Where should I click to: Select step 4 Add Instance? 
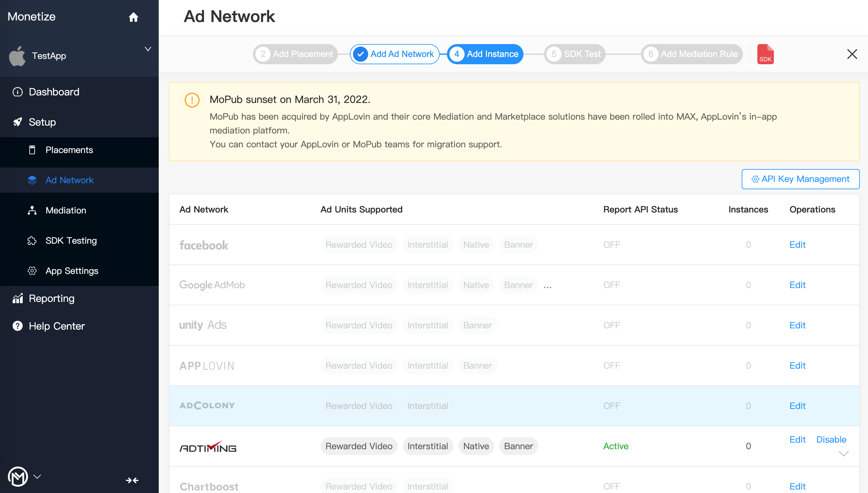pos(485,54)
